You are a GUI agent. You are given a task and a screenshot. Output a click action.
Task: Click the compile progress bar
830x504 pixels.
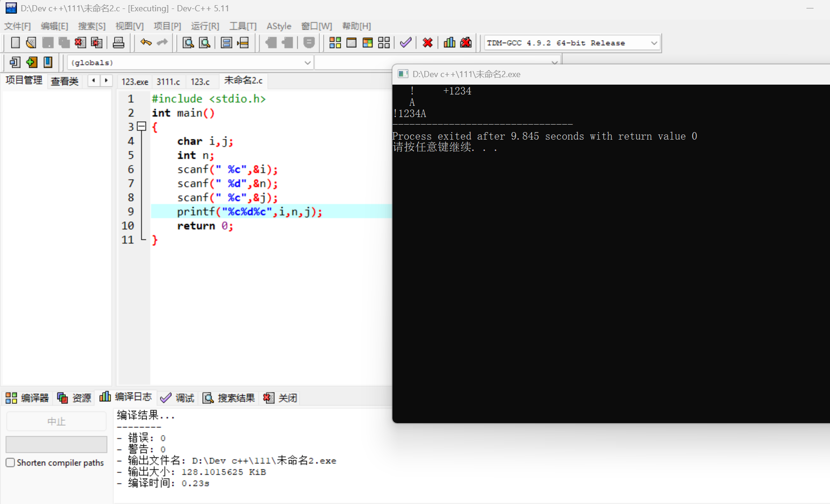pyautogui.click(x=56, y=444)
